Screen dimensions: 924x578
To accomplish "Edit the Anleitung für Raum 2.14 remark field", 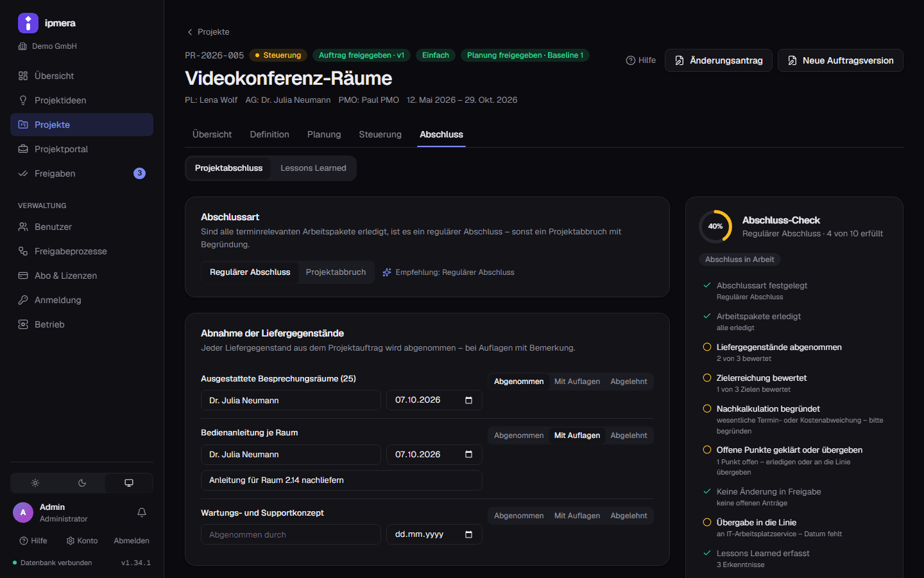I will [x=341, y=480].
